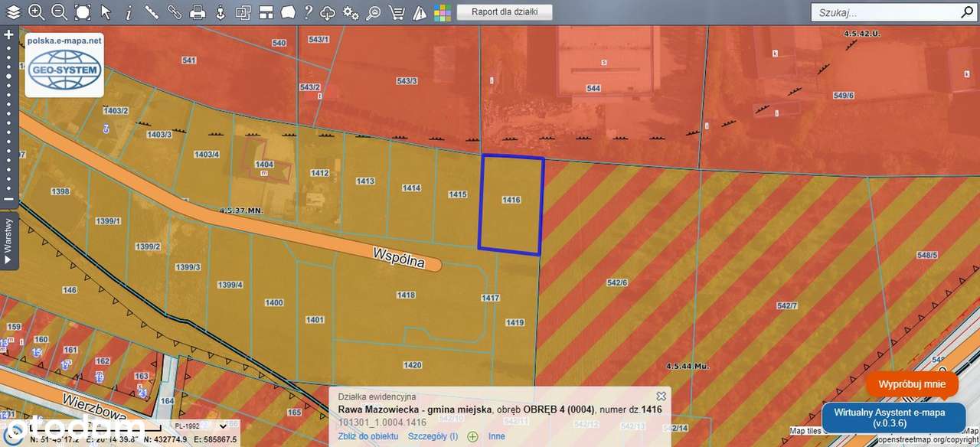This screenshot has width=980, height=447.
Task: Click parcel label 1400 on map
Action: pos(274,302)
